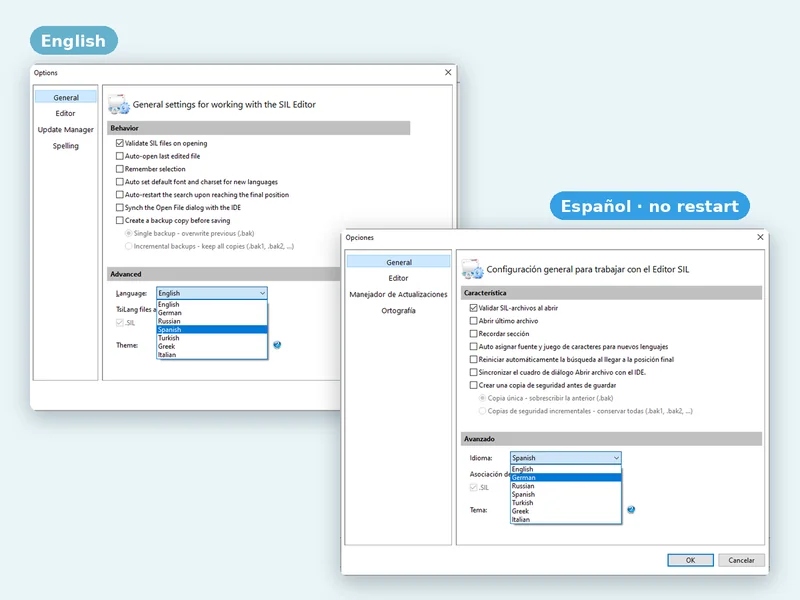Choose English in the Language dropdown list

[212, 305]
